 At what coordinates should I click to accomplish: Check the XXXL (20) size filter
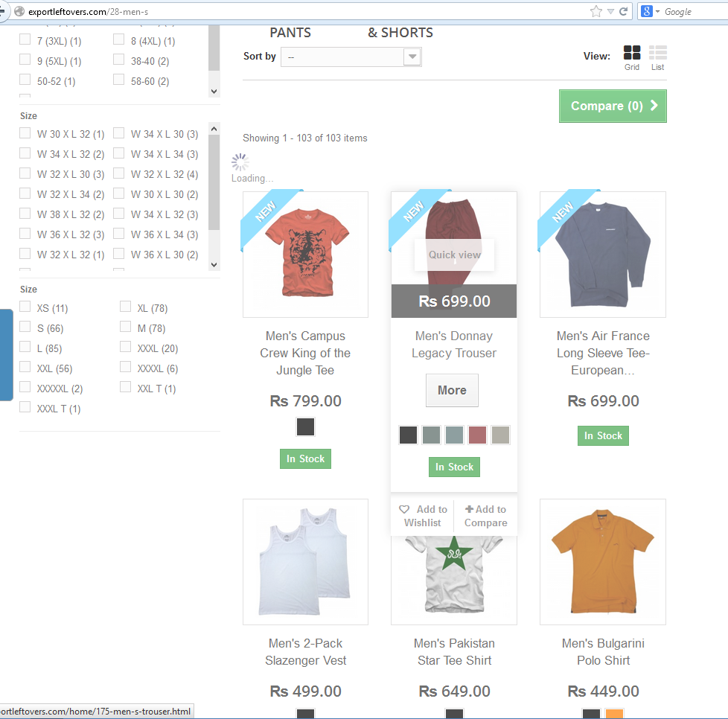(125, 347)
